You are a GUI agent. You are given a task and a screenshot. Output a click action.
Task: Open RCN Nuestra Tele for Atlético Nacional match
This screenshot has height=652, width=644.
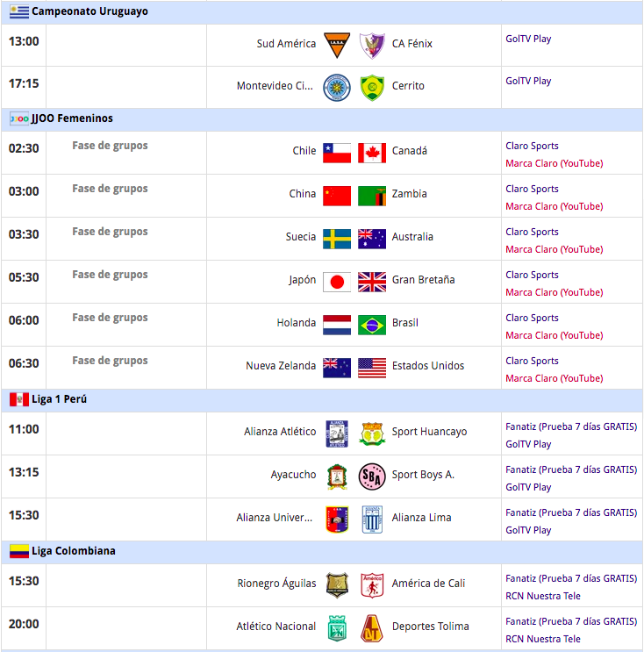(x=542, y=639)
